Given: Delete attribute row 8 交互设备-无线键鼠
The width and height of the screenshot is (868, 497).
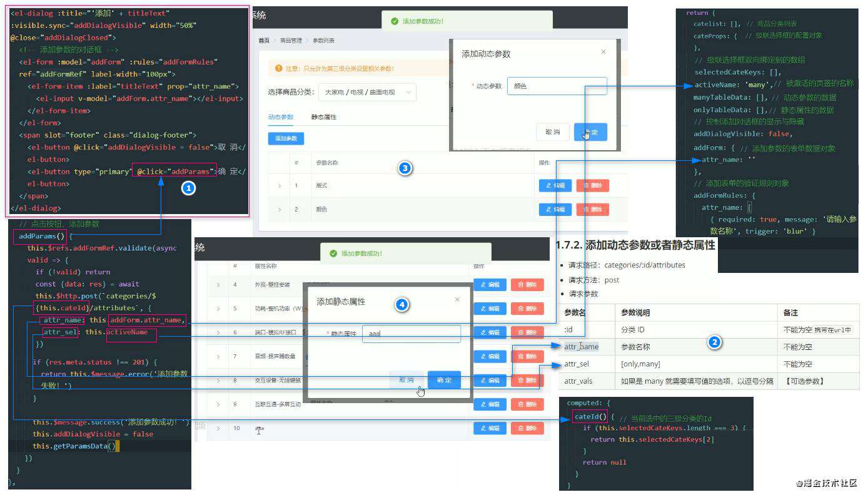Looking at the screenshot, I should tap(527, 380).
